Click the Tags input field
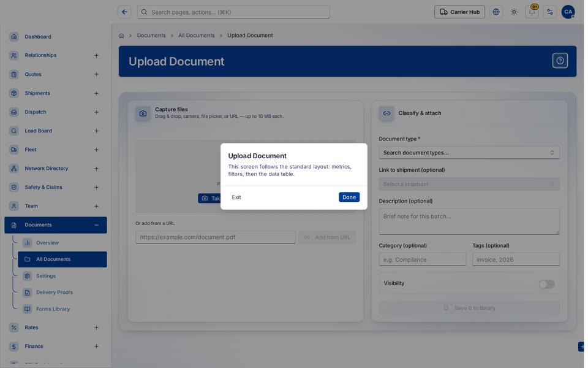 click(516, 260)
